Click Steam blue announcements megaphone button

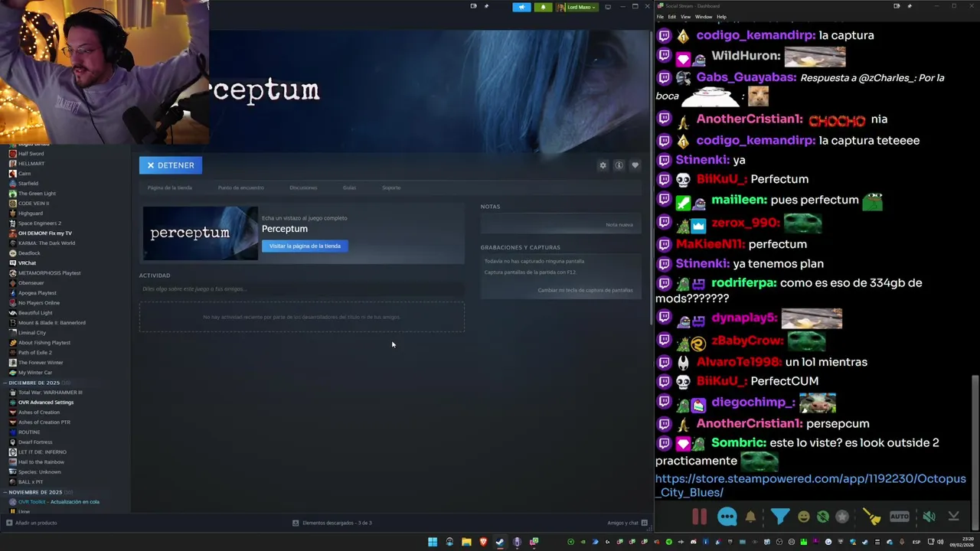pos(521,7)
